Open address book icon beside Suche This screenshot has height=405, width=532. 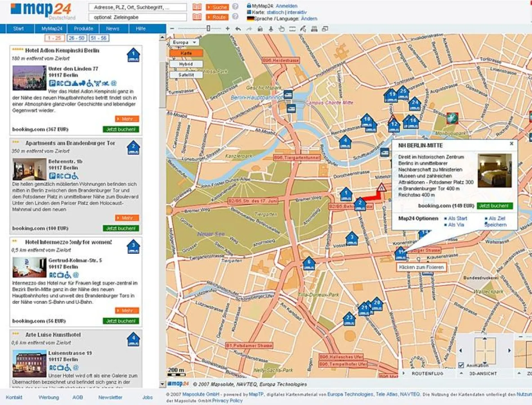tap(197, 7)
